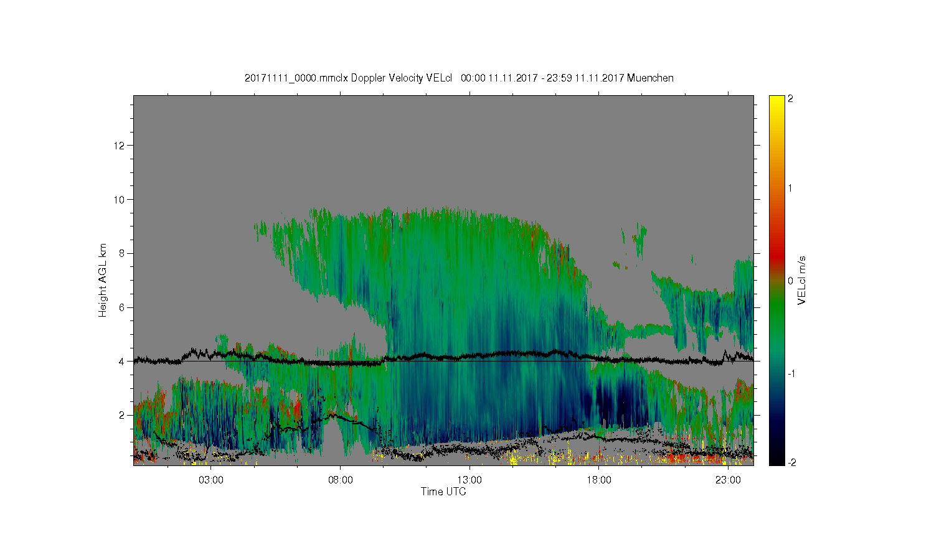
Task: Click the 08:00 time axis label
Action: click(341, 480)
